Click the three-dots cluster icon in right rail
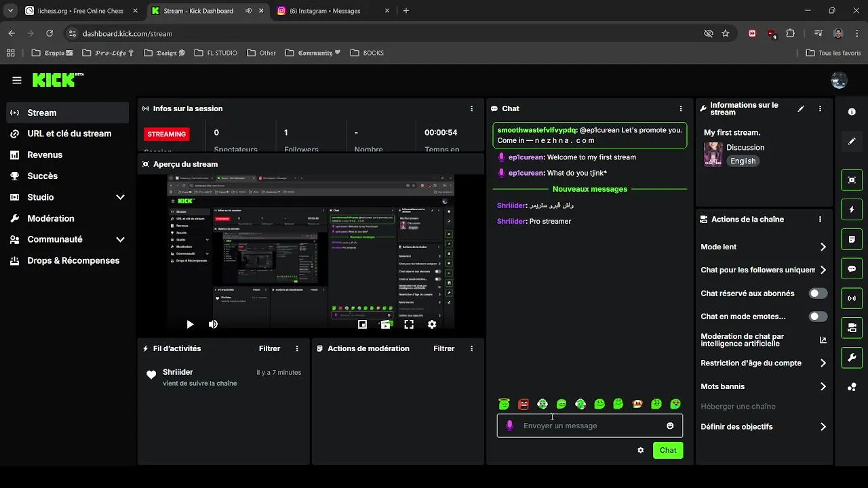868x488 pixels. 852,388
